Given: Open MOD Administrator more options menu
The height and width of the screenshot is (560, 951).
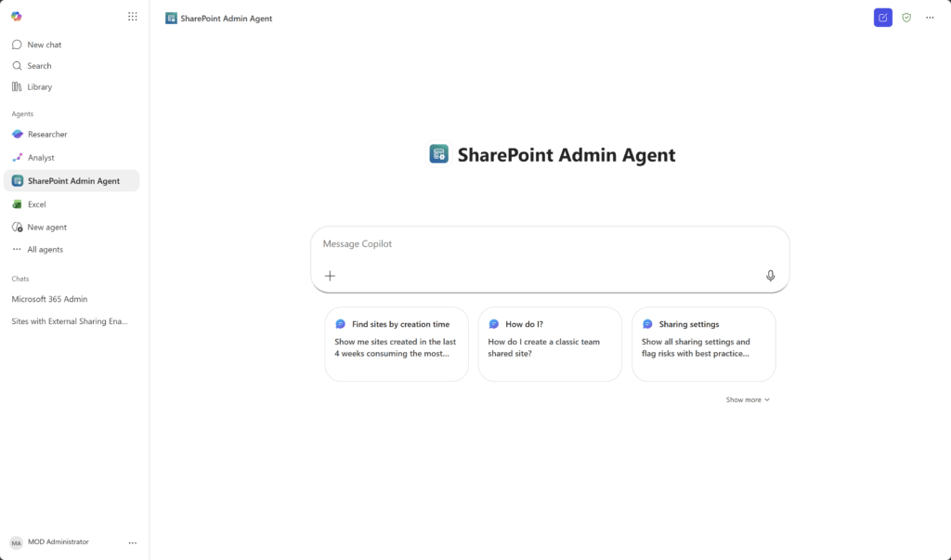Looking at the screenshot, I should pyautogui.click(x=132, y=543).
